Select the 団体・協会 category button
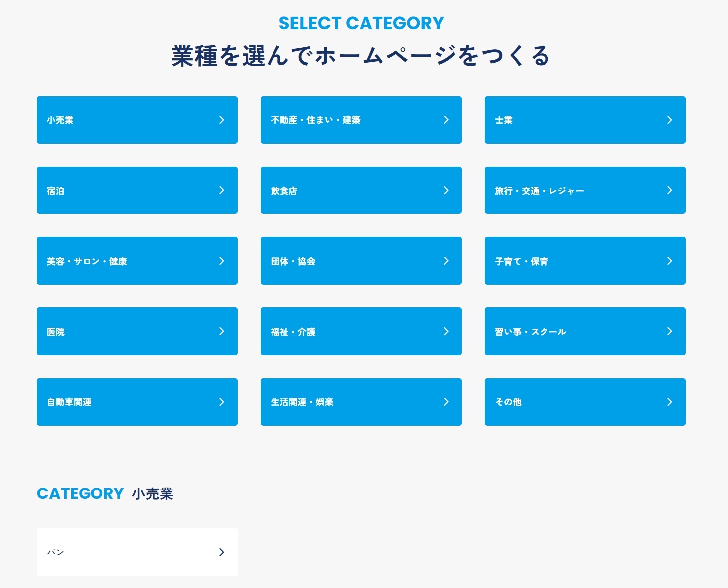The width and height of the screenshot is (728, 588). point(361,261)
